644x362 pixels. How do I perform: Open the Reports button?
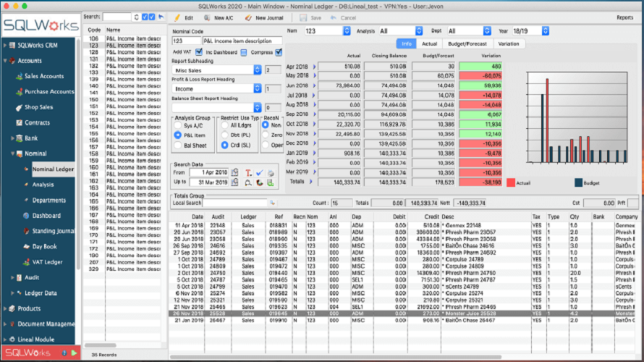coord(624,17)
